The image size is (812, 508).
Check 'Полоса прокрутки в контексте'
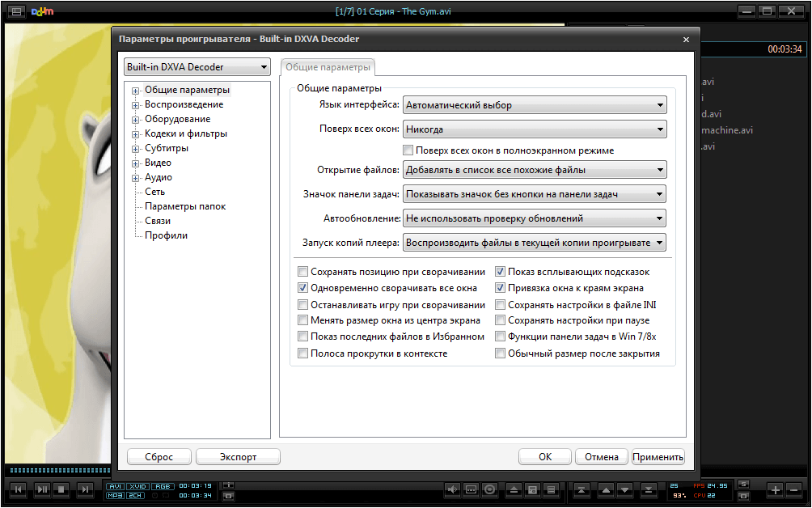click(x=303, y=353)
